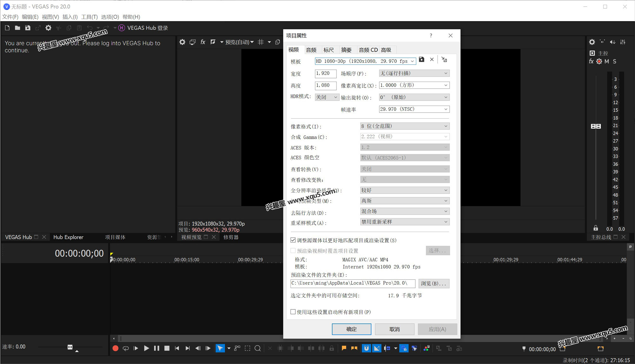Image resolution: width=635 pixels, height=364 pixels.
Task: Click the master fader lock icon
Action: [x=596, y=228]
